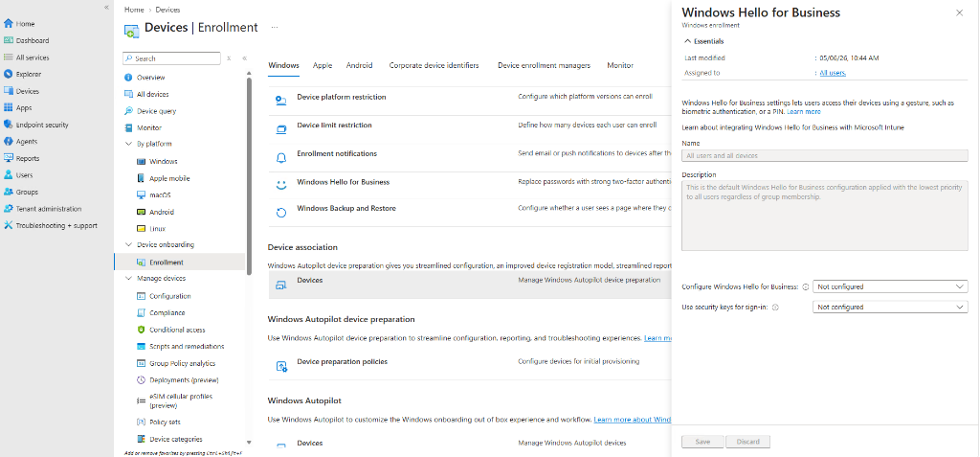Image resolution: width=980 pixels, height=457 pixels.
Task: Collapse the By platform group
Action: (129, 144)
